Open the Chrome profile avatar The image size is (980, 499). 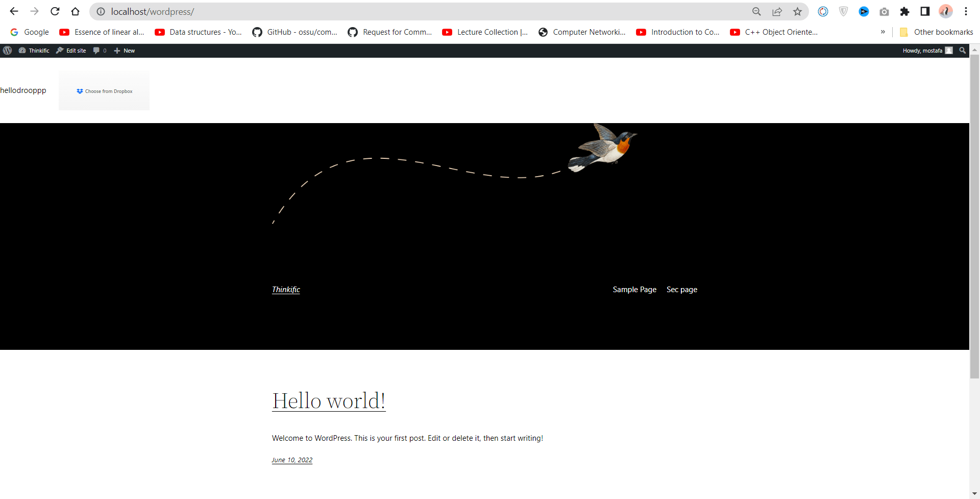pos(945,11)
